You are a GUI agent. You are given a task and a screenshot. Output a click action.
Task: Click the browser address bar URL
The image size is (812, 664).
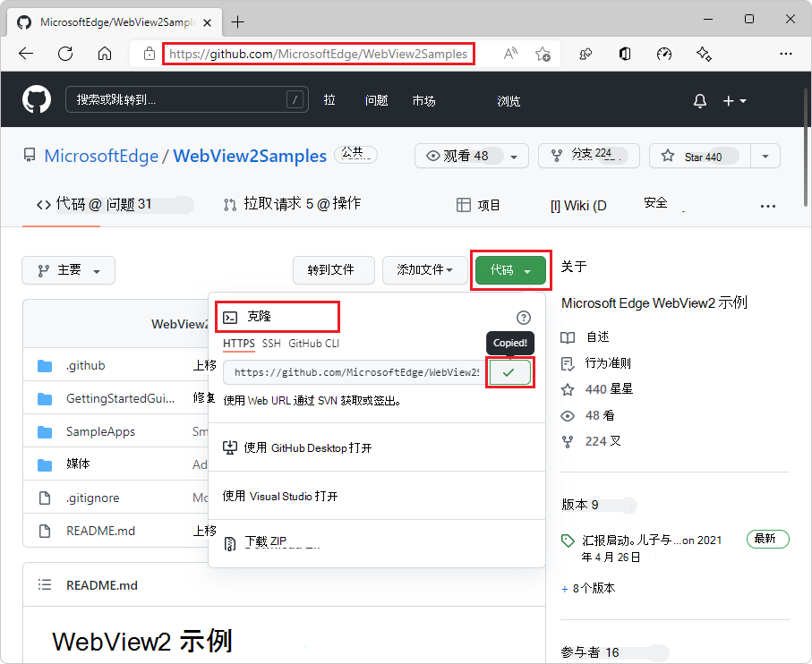[318, 54]
